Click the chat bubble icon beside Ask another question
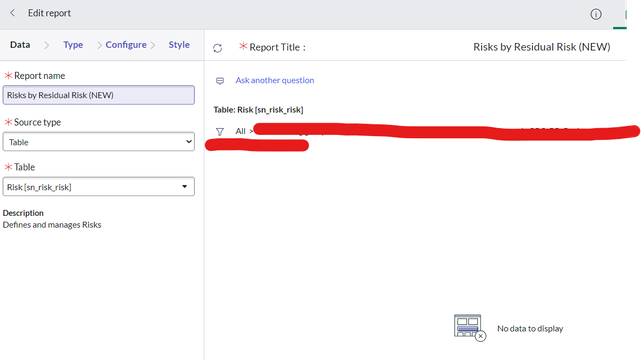Image resolution: width=641 pixels, height=360 pixels. click(x=220, y=81)
